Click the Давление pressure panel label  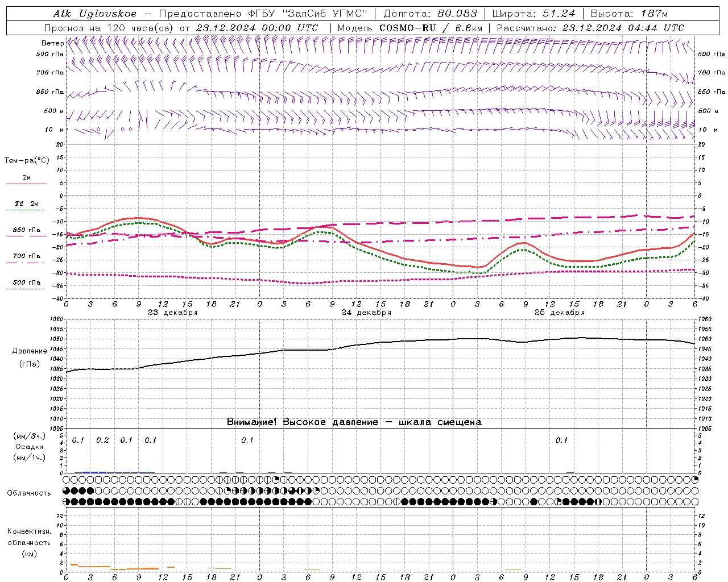pyautogui.click(x=30, y=351)
